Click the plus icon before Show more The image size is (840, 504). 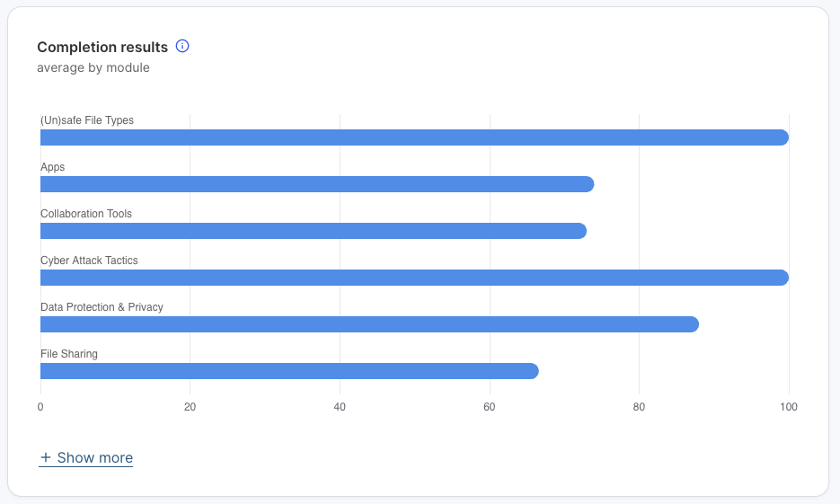coord(46,458)
